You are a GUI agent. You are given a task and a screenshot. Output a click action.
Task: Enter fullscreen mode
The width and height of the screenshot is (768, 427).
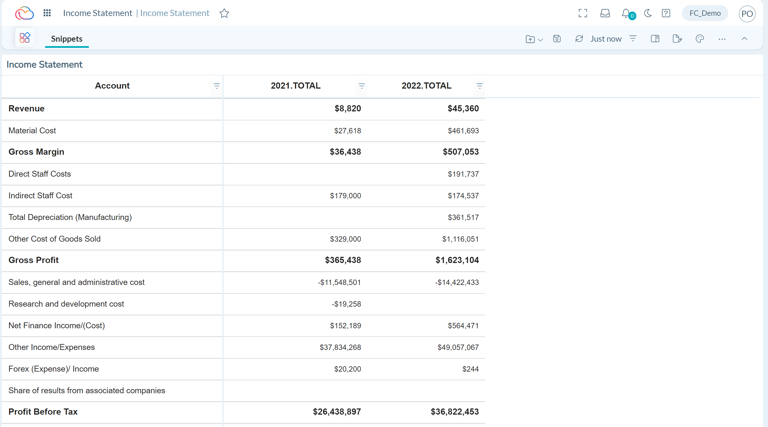click(583, 13)
